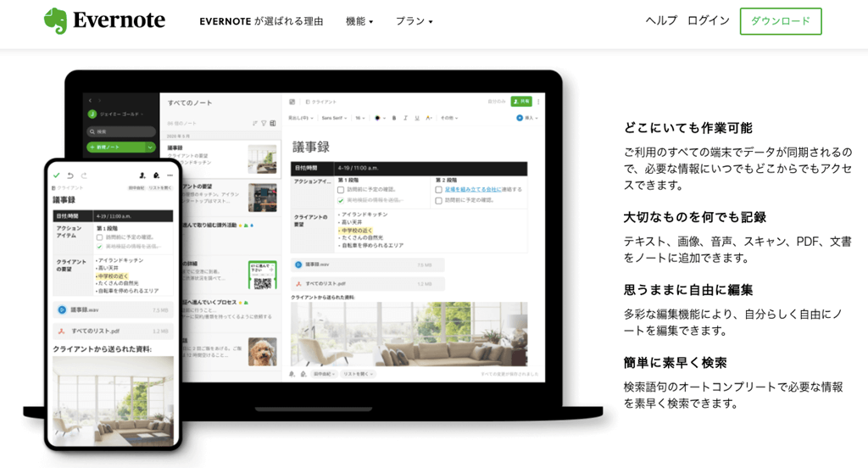Image resolution: width=868 pixels, height=468 pixels.
Task: Click the filter funnel icon in note list
Action: pyautogui.click(x=264, y=124)
